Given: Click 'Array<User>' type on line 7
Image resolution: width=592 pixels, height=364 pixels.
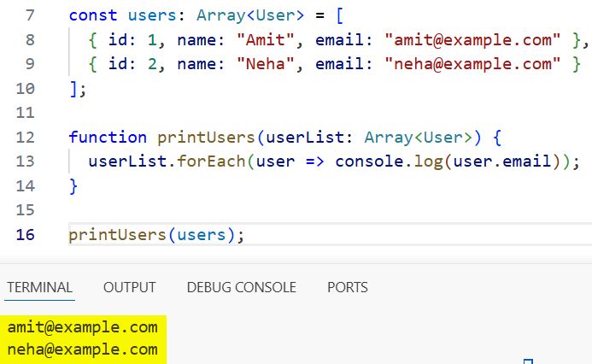Looking at the screenshot, I should pos(250,15).
